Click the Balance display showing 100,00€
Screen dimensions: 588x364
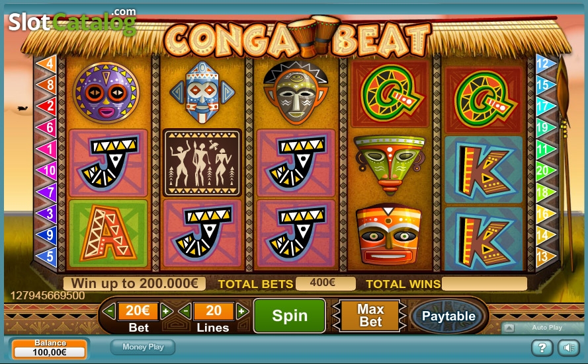click(50, 349)
